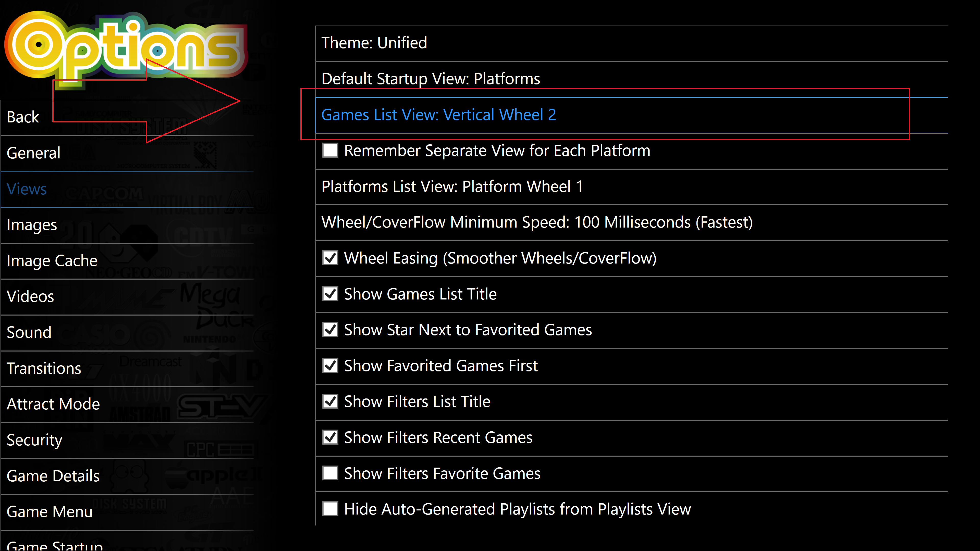Viewport: 980px width, 551px height.
Task: Check Hide Auto-Generated Playlists from Playlists View
Action: [x=330, y=509]
